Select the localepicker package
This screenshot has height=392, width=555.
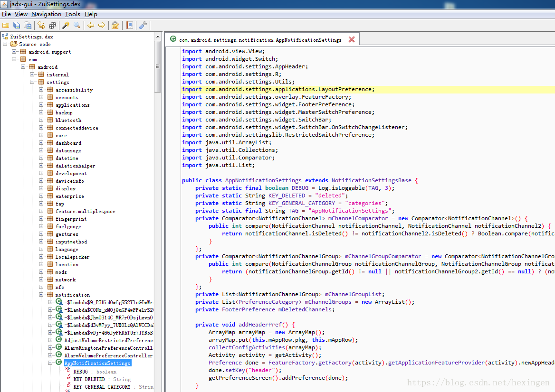click(73, 257)
